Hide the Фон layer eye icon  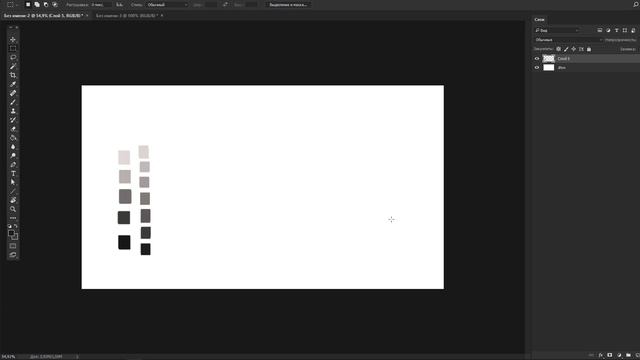point(537,68)
